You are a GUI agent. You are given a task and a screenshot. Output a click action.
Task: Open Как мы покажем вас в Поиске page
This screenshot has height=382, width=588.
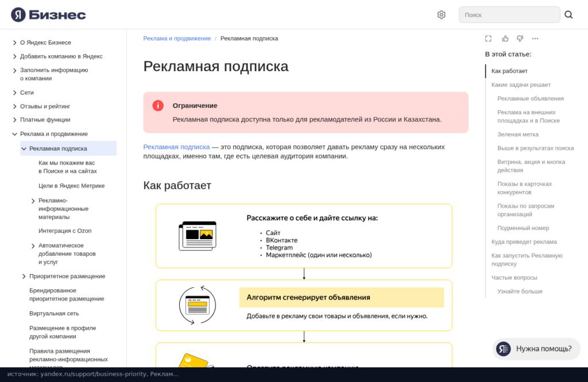click(x=68, y=167)
